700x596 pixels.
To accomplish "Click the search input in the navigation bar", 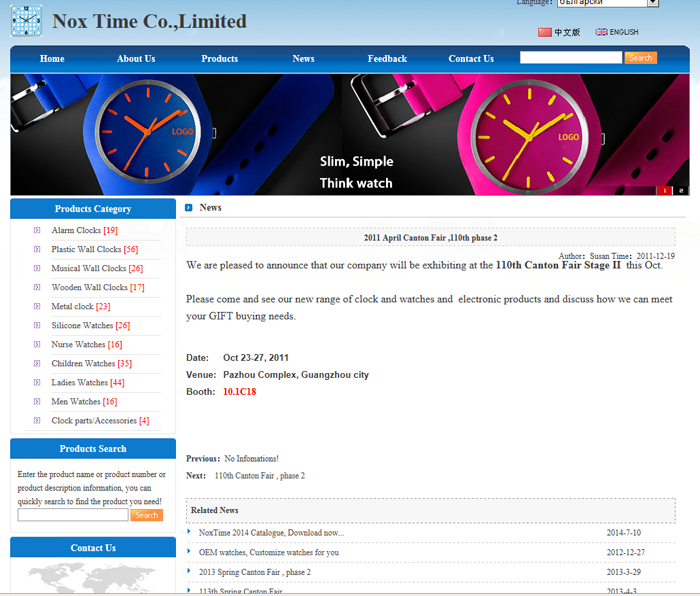I will coord(571,58).
